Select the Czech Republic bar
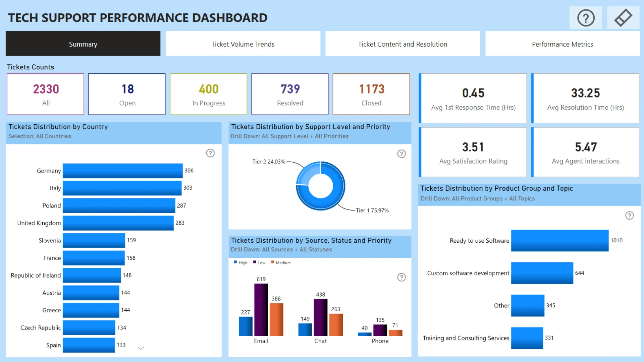Image resolution: width=644 pixels, height=362 pixels. (x=89, y=327)
